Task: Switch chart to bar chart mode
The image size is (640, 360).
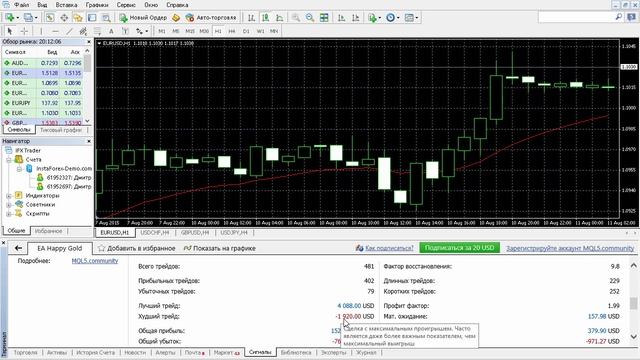Action: pyautogui.click(x=251, y=18)
